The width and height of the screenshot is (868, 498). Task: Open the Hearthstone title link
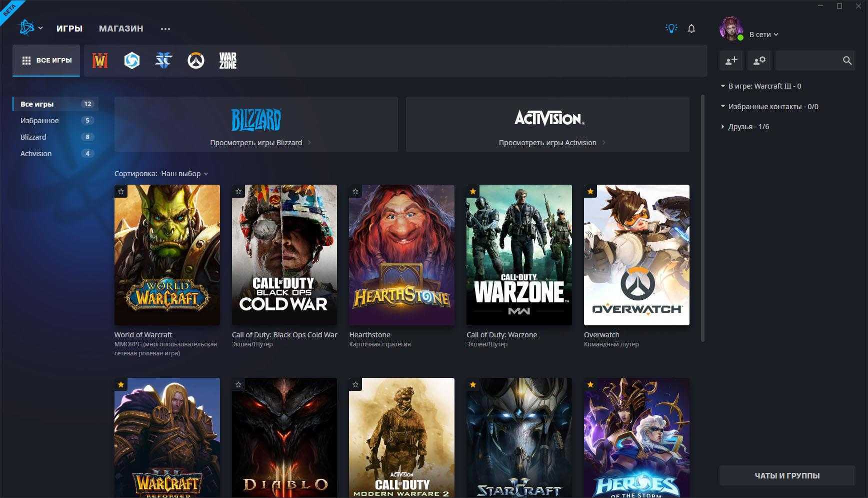pyautogui.click(x=369, y=335)
